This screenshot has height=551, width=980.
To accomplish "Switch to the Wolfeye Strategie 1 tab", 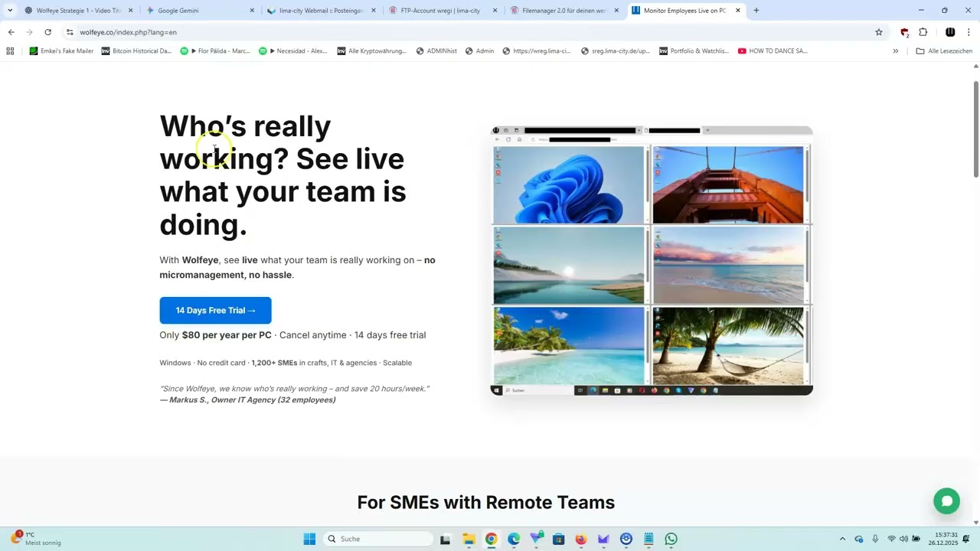I will coord(79,11).
